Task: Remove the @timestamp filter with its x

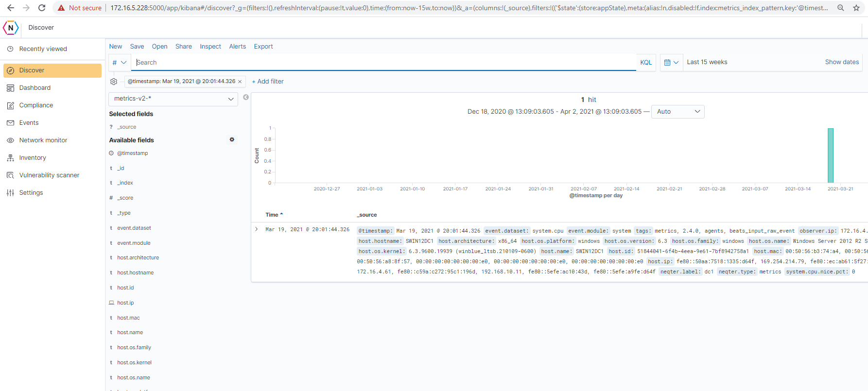Action: (240, 82)
